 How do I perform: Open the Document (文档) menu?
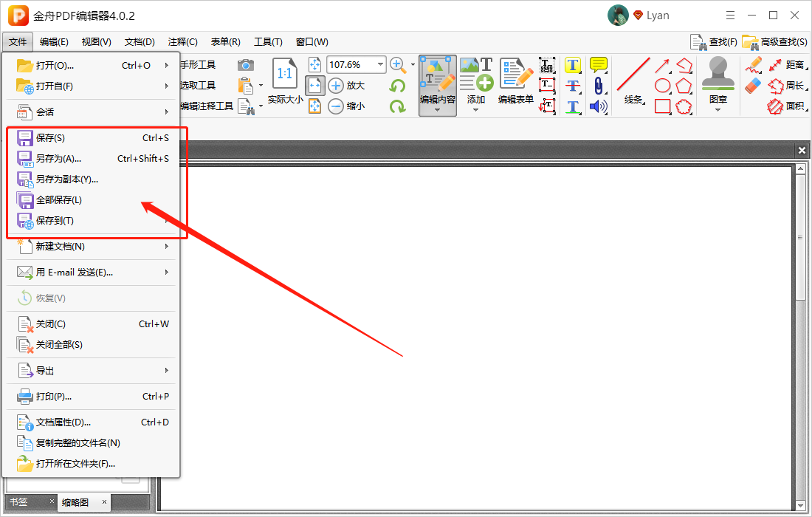(x=140, y=42)
